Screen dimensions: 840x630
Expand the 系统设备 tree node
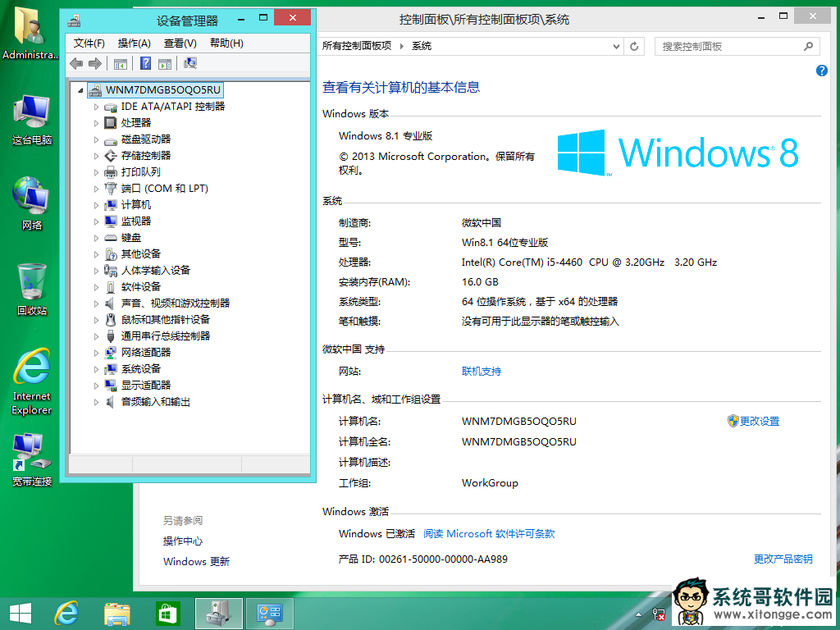coord(97,369)
